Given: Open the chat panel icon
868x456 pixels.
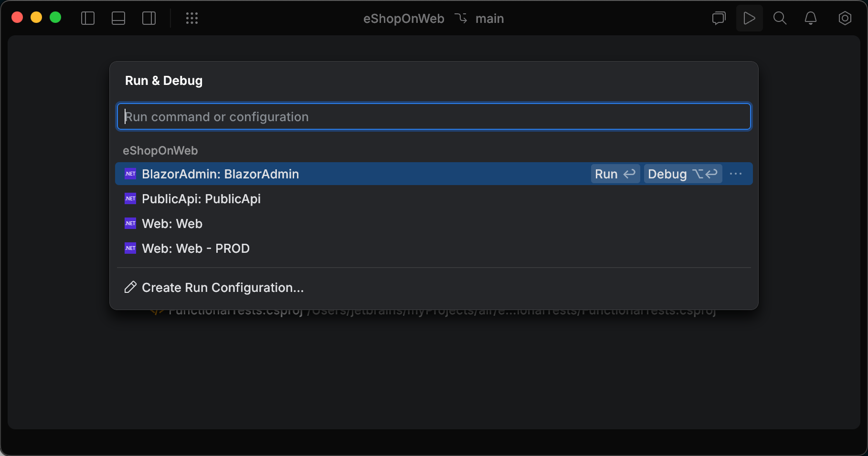Looking at the screenshot, I should point(718,18).
